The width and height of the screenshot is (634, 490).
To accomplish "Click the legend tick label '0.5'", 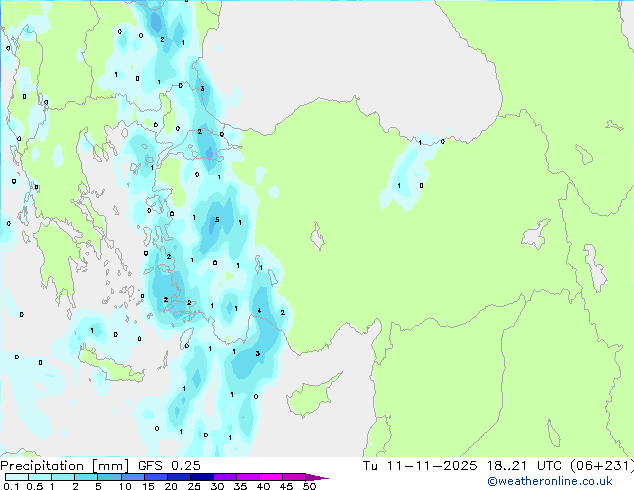I will pos(34,486).
